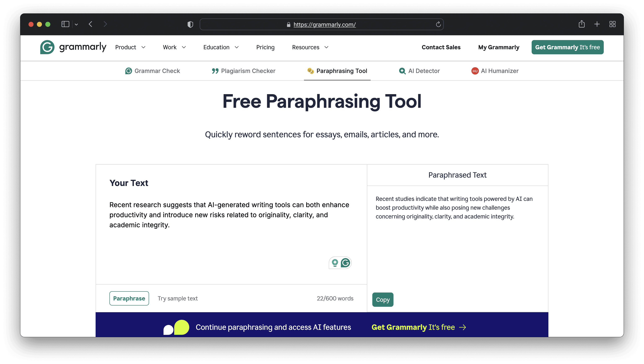Image resolution: width=644 pixels, height=364 pixels.
Task: Switch to the Plagiarism Checker tab
Action: [x=243, y=71]
